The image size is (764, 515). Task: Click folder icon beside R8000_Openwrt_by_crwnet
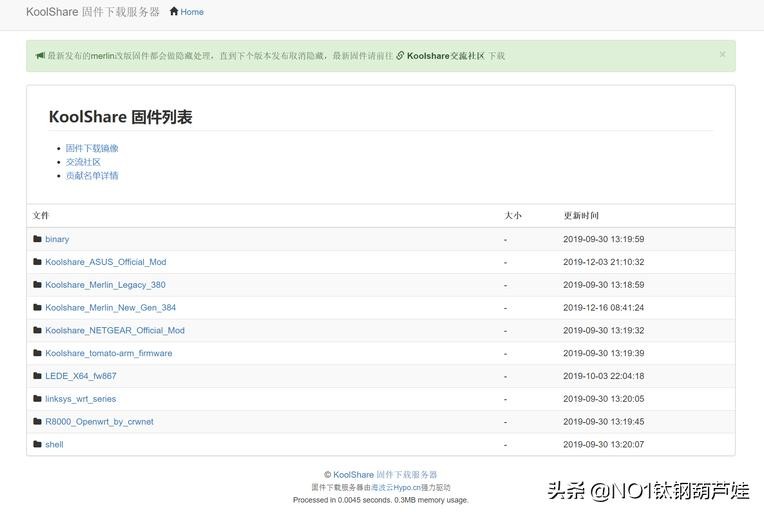tap(38, 421)
